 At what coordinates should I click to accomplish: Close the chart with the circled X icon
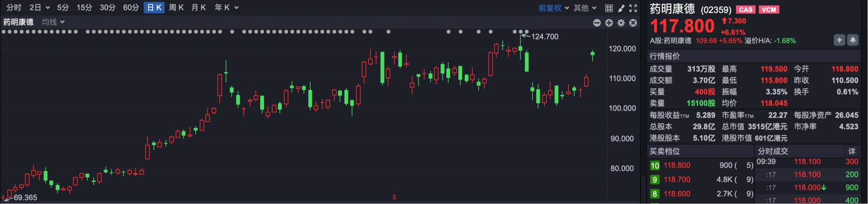(633, 23)
